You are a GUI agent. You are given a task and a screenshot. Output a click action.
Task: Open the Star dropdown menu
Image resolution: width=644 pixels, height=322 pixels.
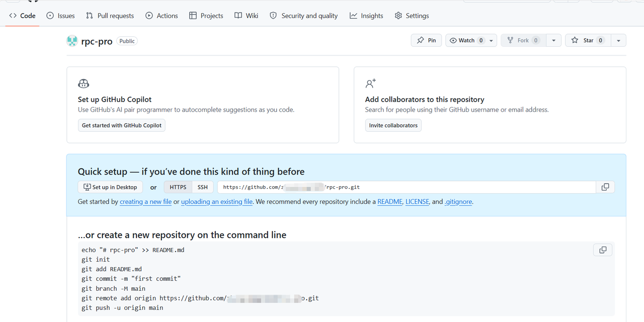618,40
